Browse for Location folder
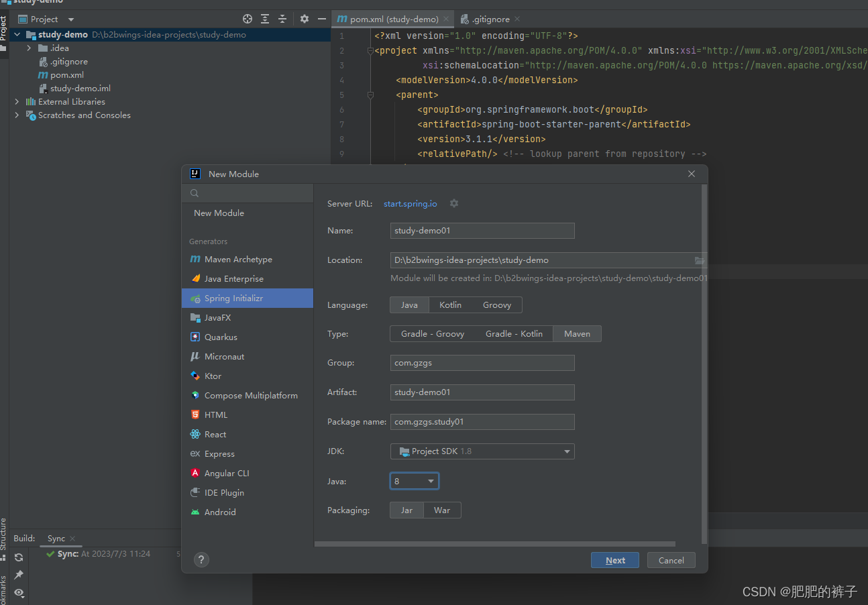The image size is (868, 605). tap(700, 260)
